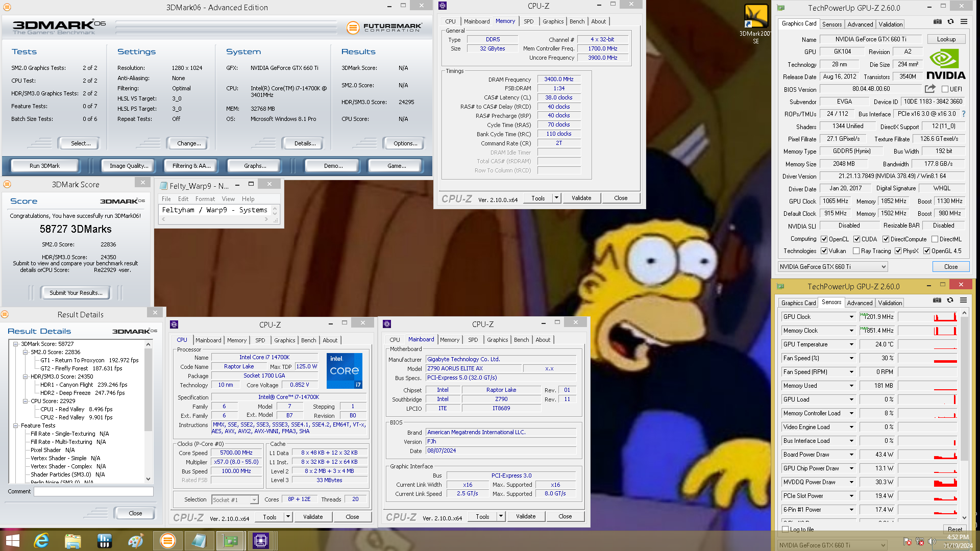The image size is (980, 551).
Task: Open File Explorer from taskbar
Action: (73, 541)
